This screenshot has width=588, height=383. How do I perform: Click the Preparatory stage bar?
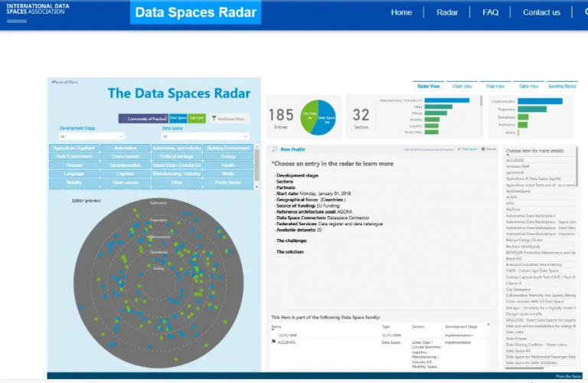(x=532, y=110)
